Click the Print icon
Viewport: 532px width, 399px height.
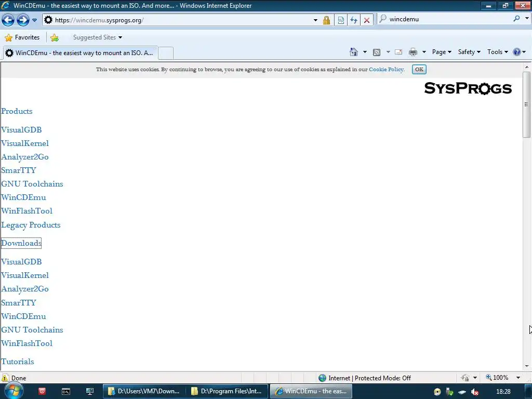[413, 52]
